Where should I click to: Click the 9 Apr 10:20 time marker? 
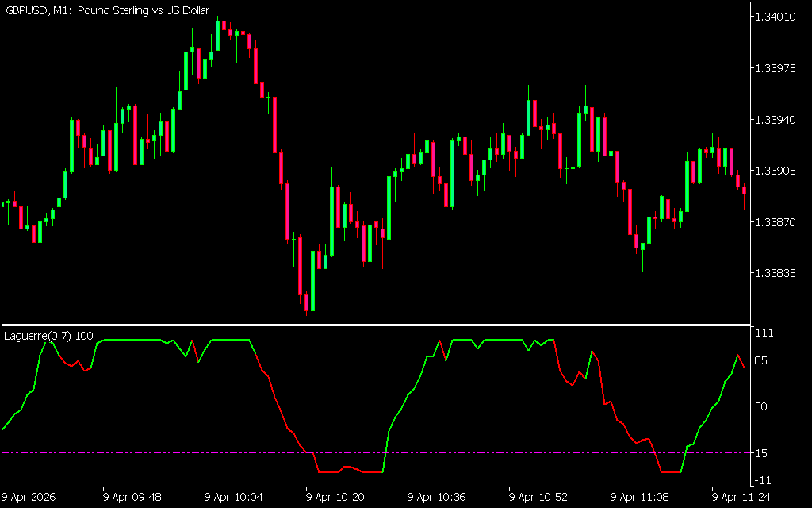(336, 498)
